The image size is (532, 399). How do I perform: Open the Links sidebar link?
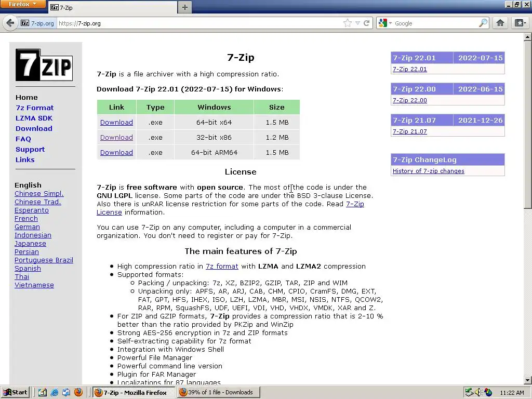(x=25, y=159)
